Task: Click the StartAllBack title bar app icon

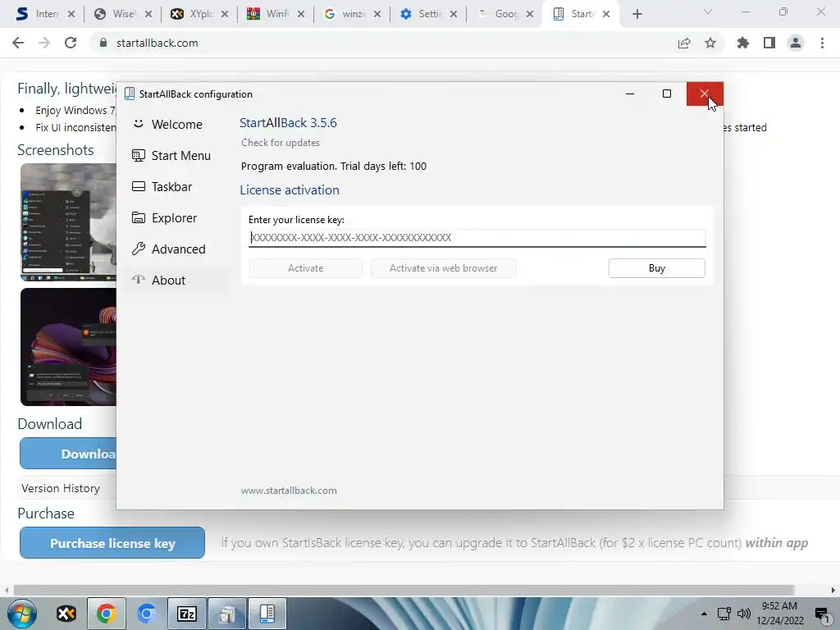Action: 129,94
